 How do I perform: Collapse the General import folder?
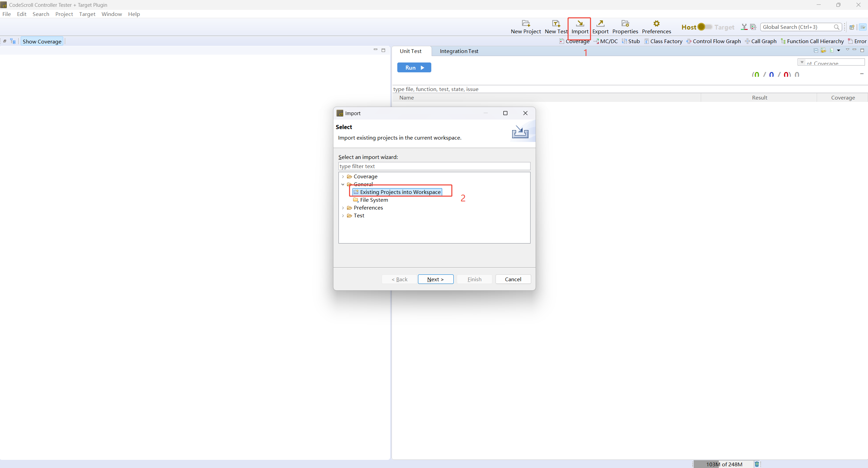tap(343, 184)
